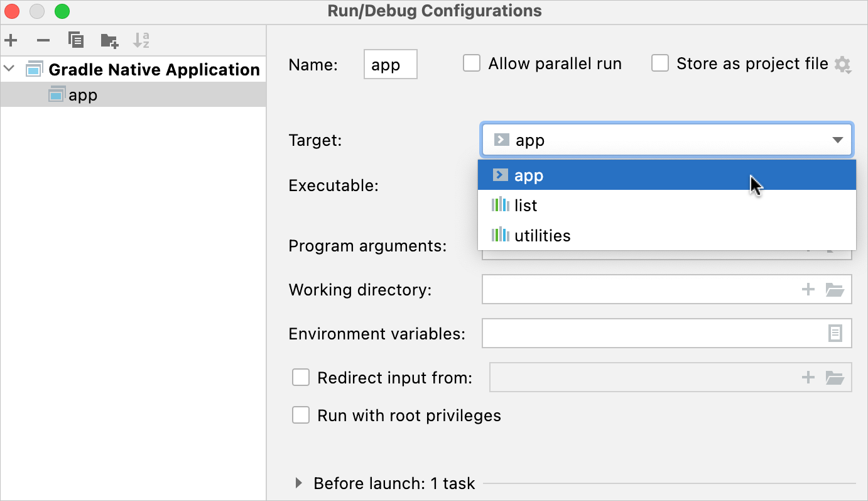Check Store as project file
Screen dimensions: 868x501
[660, 63]
